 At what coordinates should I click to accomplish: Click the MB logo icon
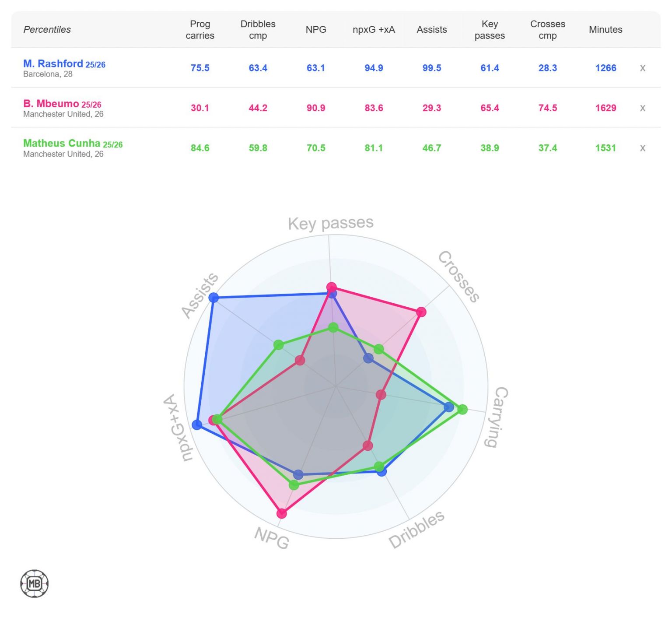tap(35, 583)
